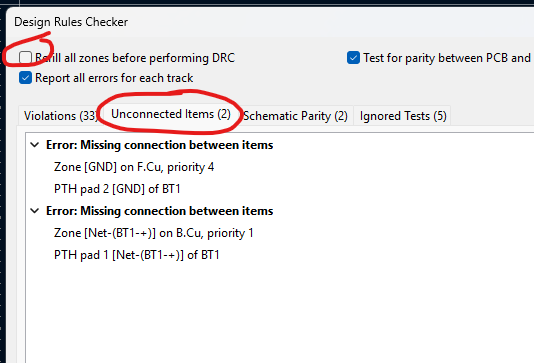Screen dimensions: 534x363
Task: Switch to the Violations (33) tab
Action: pos(60,116)
